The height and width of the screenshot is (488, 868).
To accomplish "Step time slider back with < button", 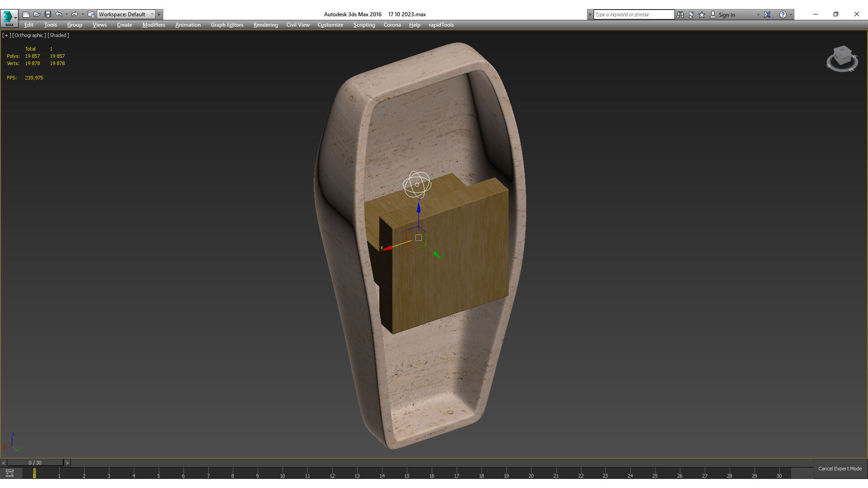I will coord(4,463).
